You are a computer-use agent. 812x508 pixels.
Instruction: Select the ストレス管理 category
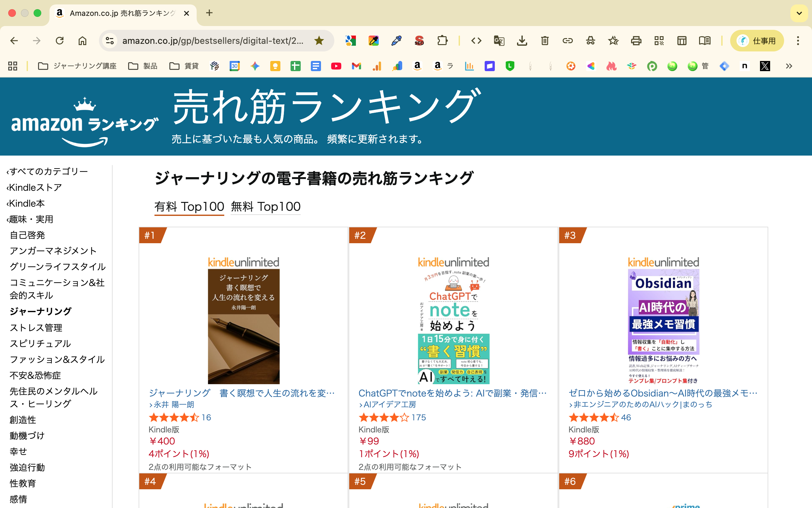[x=36, y=328]
